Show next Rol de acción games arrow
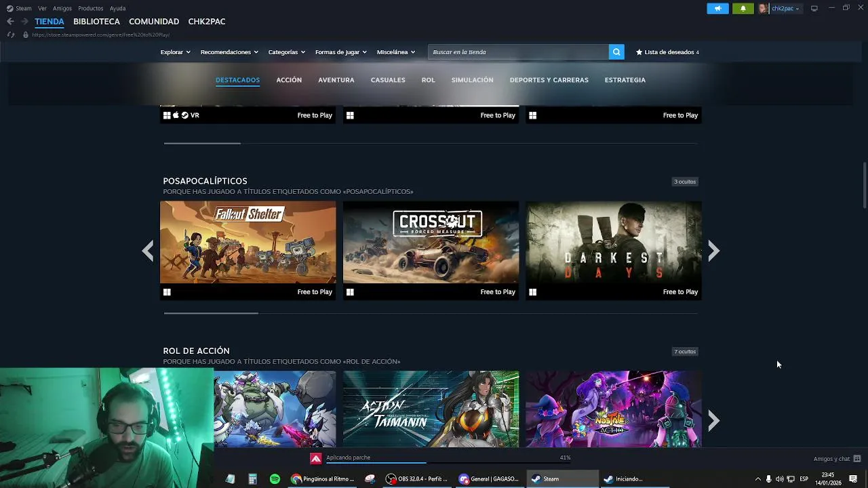 coord(713,421)
